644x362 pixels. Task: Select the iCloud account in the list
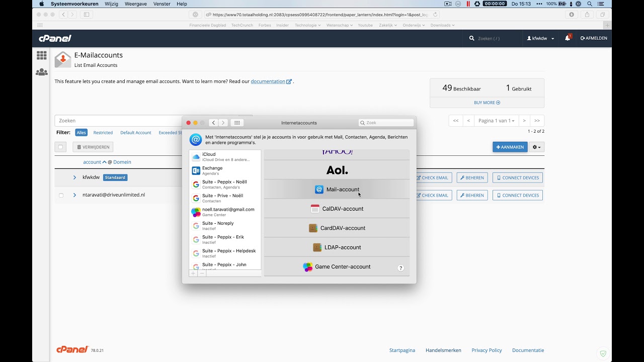(225, 157)
